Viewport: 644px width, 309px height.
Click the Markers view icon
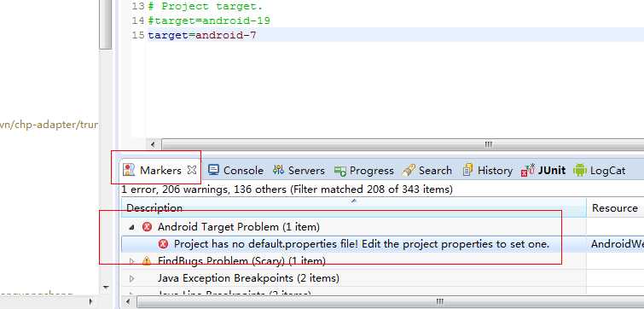(129, 170)
